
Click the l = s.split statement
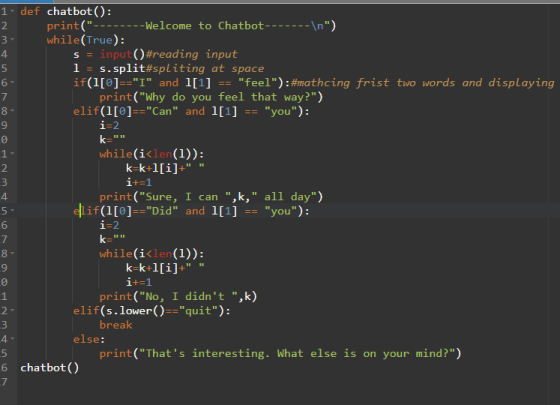[109, 68]
